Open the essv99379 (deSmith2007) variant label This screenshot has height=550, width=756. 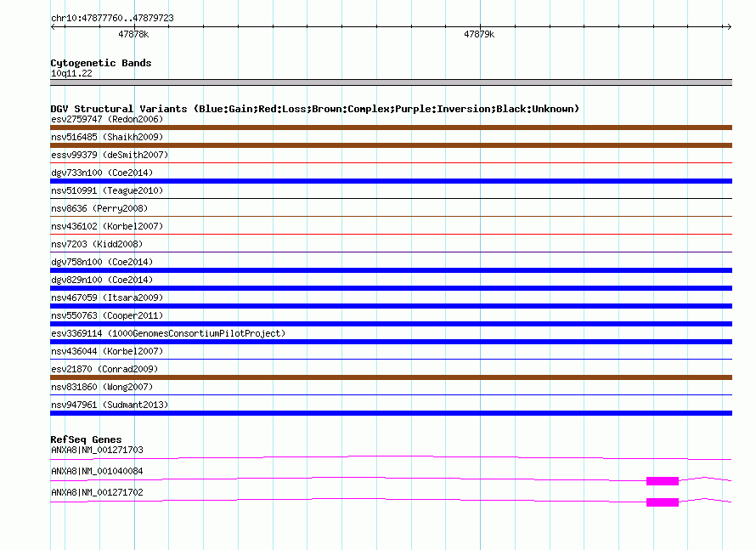point(110,155)
